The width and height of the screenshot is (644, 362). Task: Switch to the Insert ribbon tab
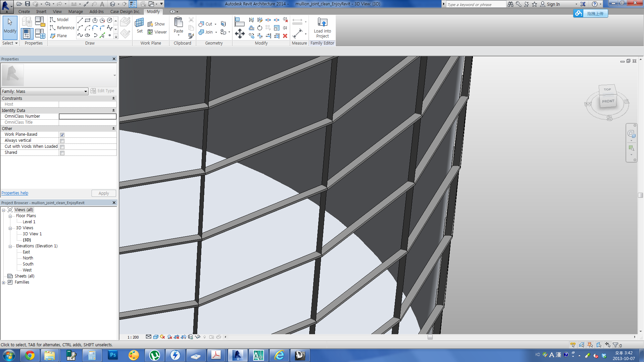[41, 11]
